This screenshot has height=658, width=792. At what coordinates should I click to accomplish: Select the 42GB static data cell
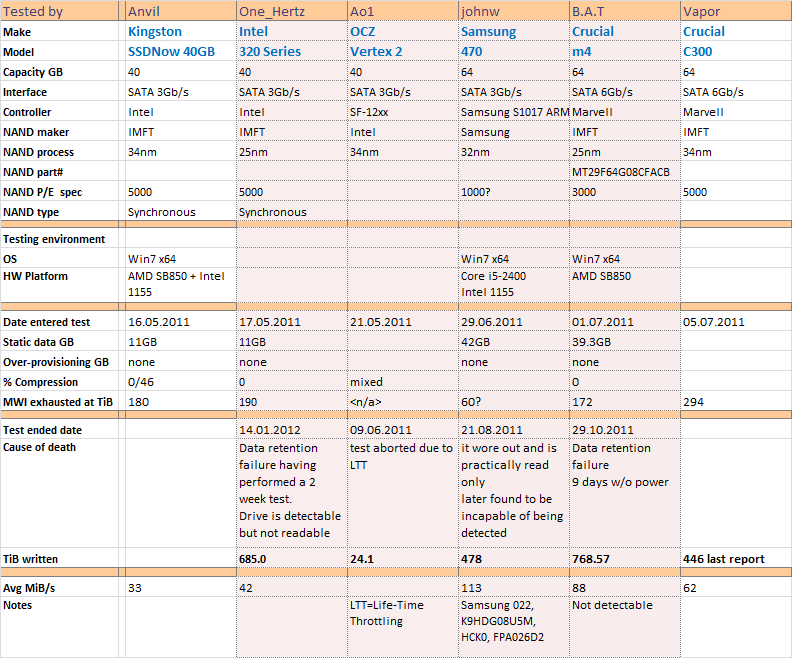514,342
